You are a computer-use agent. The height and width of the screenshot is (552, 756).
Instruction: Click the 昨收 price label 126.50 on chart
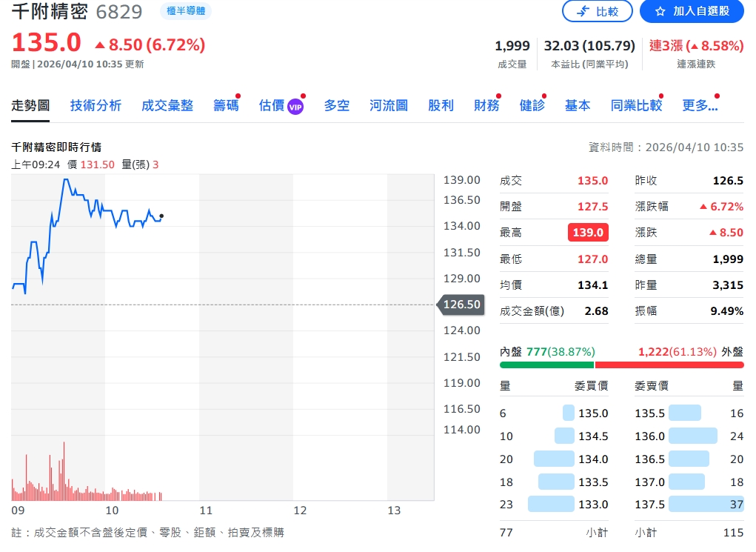(x=461, y=305)
